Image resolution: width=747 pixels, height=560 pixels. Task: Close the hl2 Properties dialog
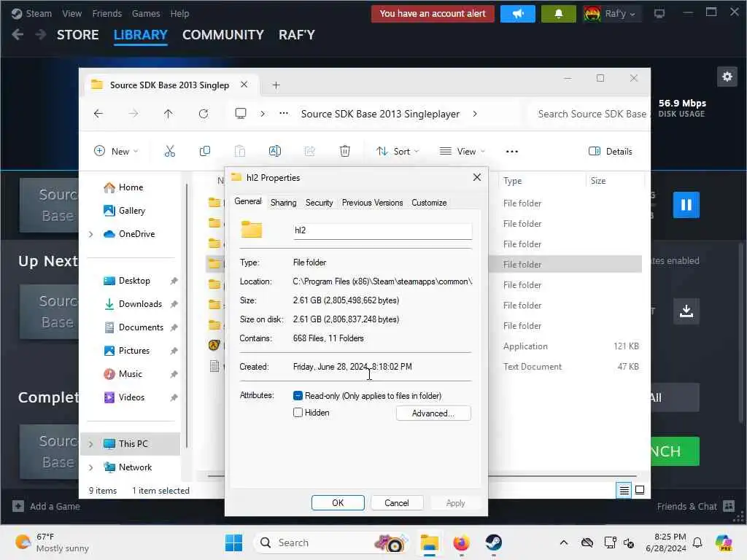[476, 177]
